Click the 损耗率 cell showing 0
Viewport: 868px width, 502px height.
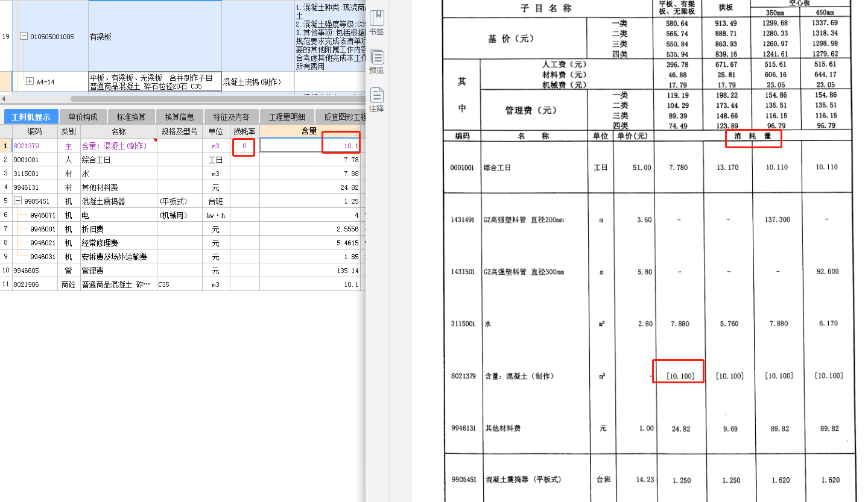(244, 146)
